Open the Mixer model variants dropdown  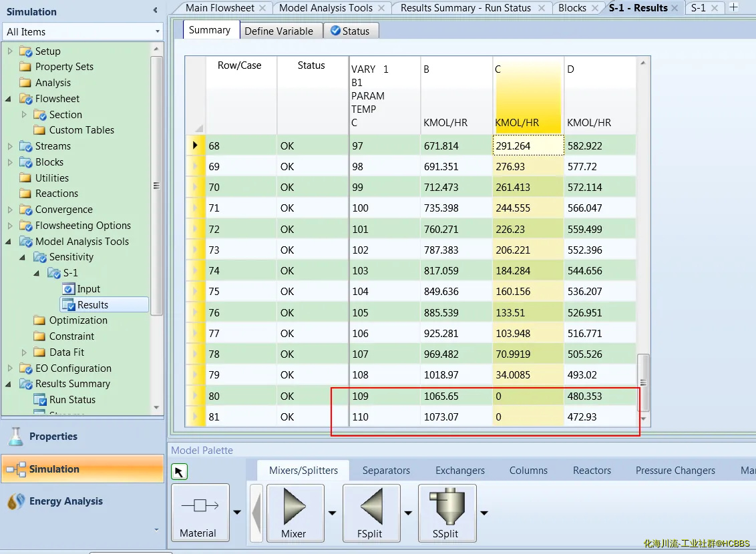pyautogui.click(x=332, y=513)
